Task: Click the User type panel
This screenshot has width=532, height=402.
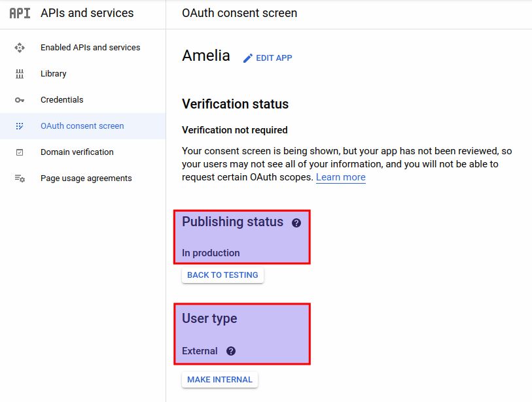Action: click(x=242, y=333)
